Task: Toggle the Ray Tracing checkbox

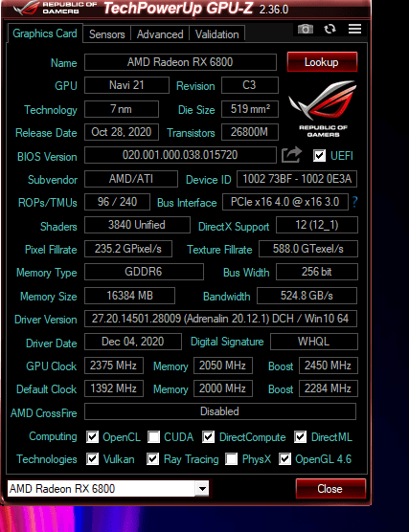Action: 153,459
